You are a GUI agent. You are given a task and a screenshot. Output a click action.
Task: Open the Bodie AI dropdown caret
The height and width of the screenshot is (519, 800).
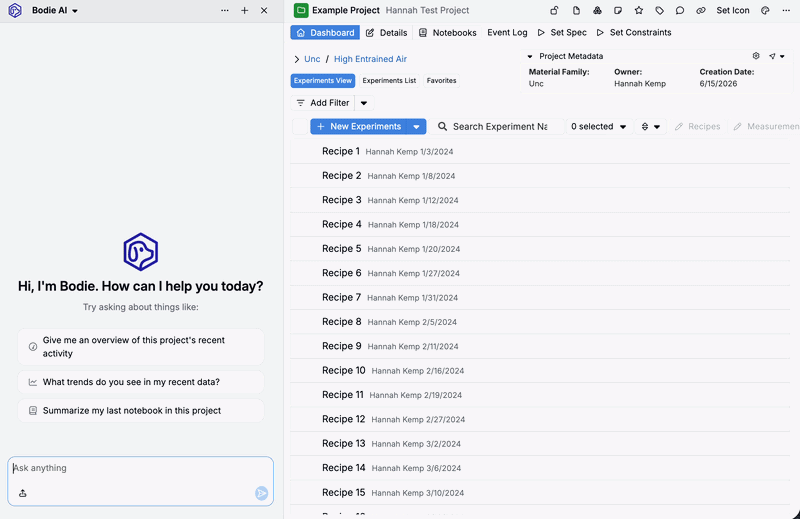75,11
